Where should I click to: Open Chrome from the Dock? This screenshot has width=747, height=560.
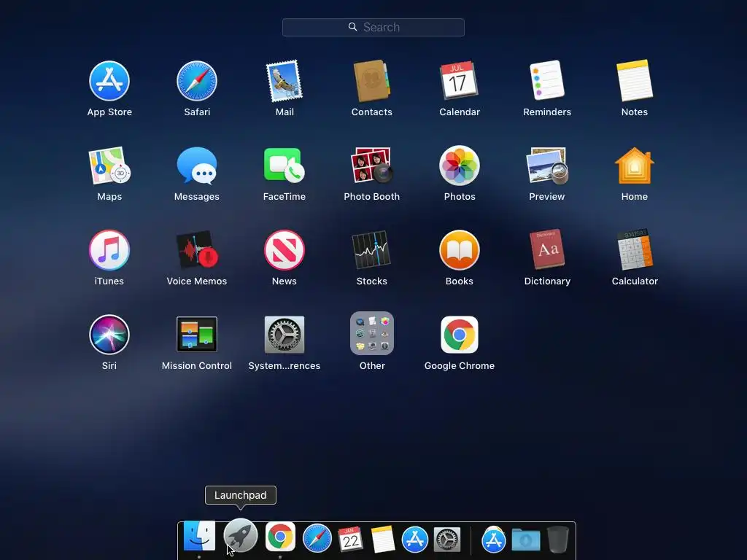pos(280,537)
